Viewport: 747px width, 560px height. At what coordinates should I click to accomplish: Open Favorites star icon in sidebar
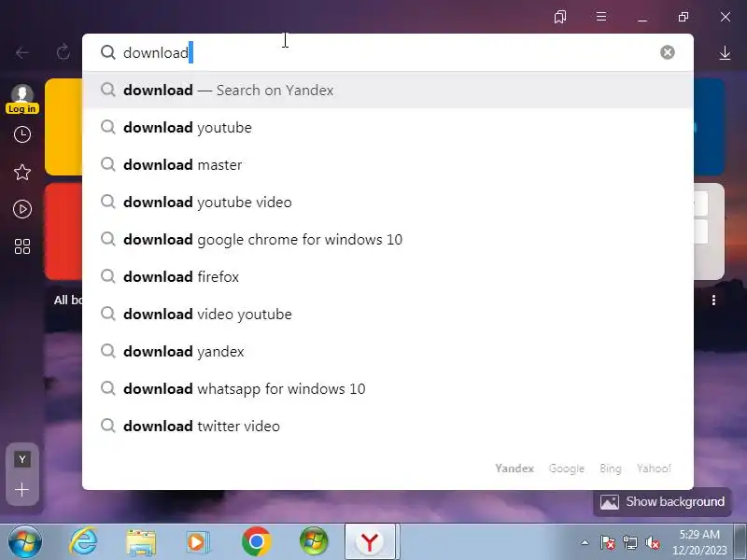21,172
